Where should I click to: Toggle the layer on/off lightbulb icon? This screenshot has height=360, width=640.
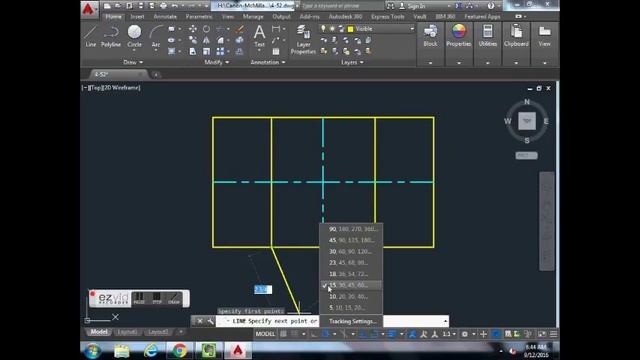click(323, 29)
